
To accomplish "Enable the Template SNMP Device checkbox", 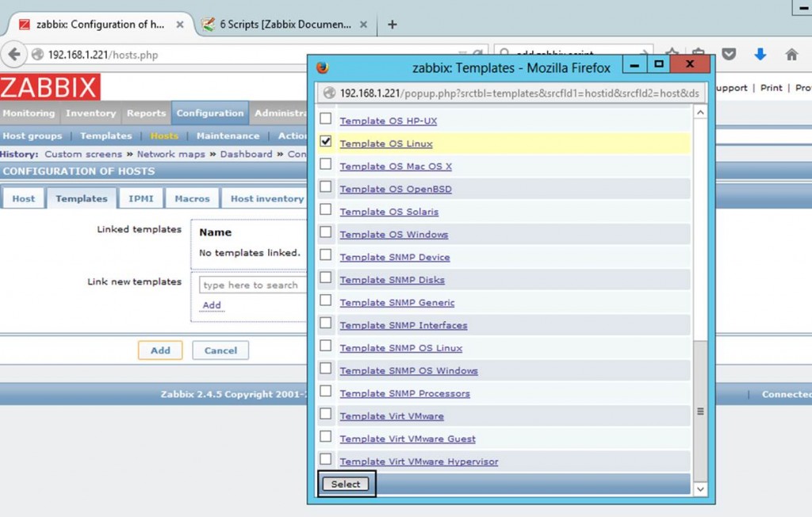I will tap(325, 255).
